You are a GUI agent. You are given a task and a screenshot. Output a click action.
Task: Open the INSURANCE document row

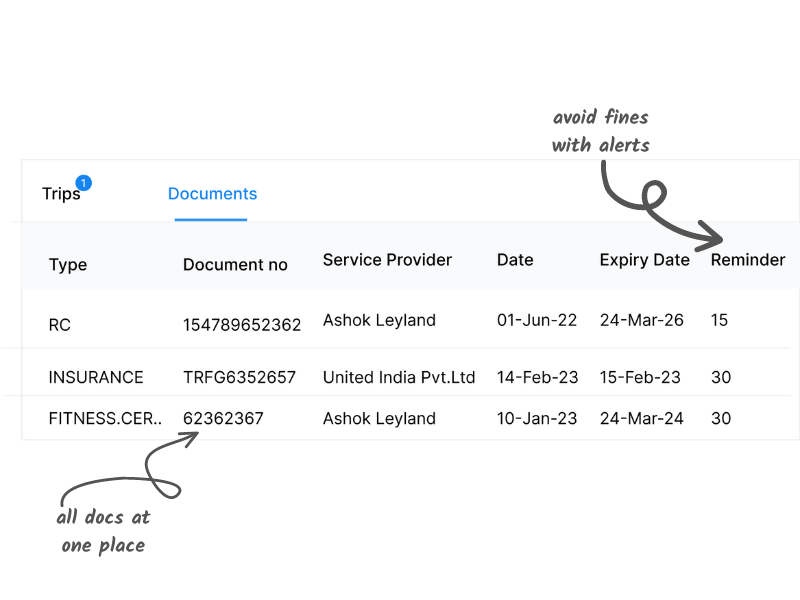point(411,377)
